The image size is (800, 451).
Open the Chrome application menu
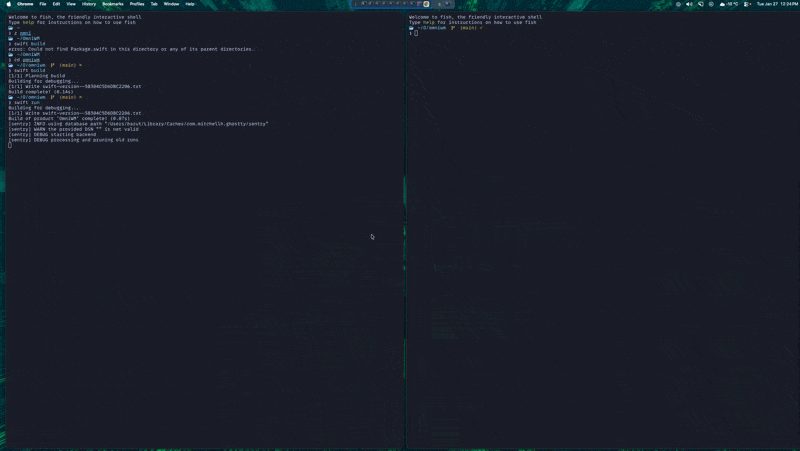click(25, 4)
